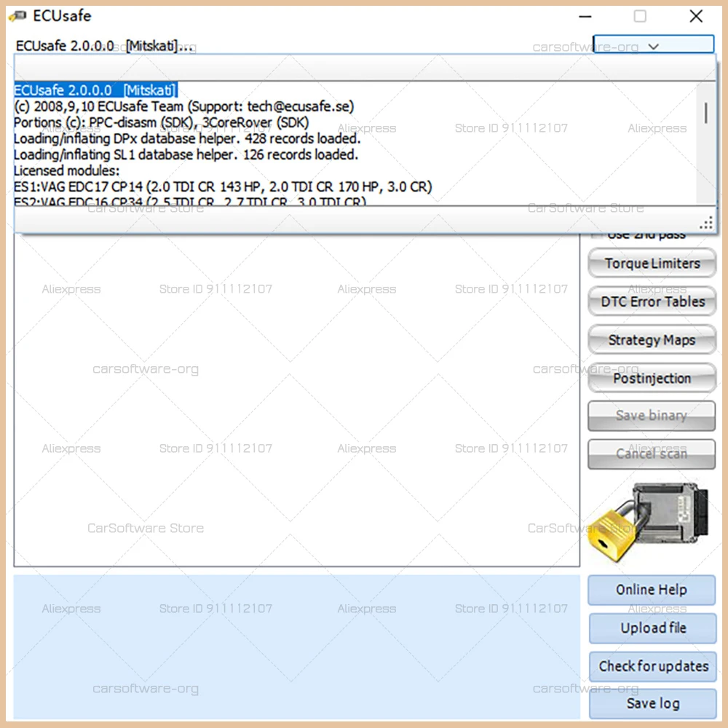
Task: Expand the combo box chevron arrow
Action: tap(653, 47)
